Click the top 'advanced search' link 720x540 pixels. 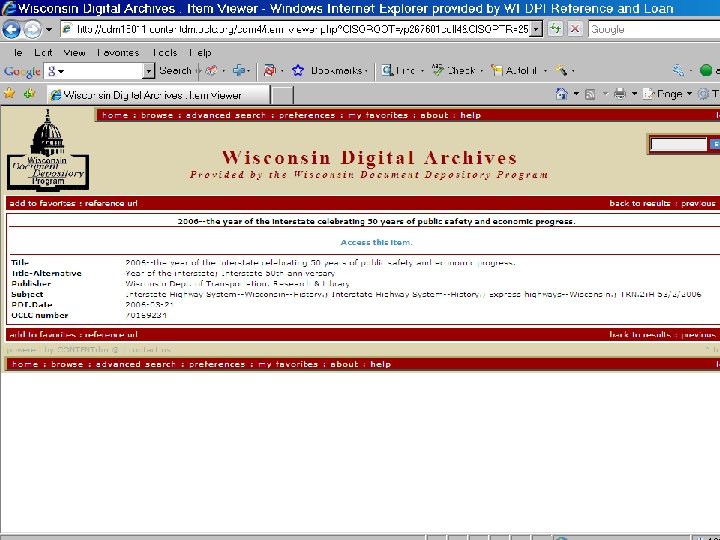pyautogui.click(x=226, y=115)
